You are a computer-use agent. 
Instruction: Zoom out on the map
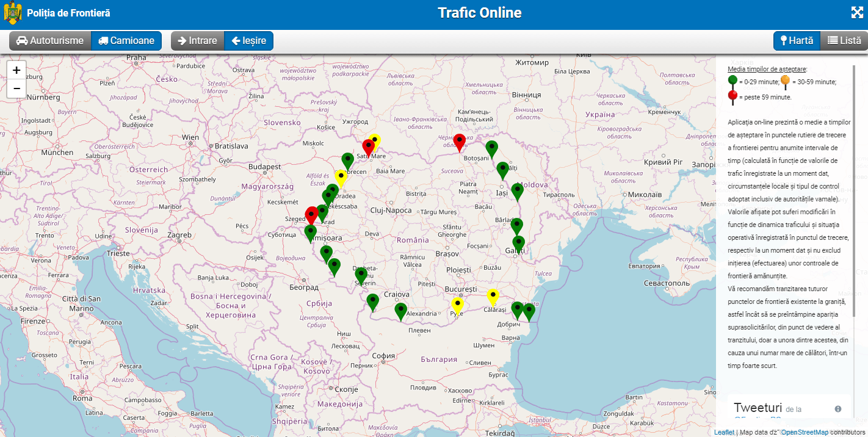coord(16,88)
